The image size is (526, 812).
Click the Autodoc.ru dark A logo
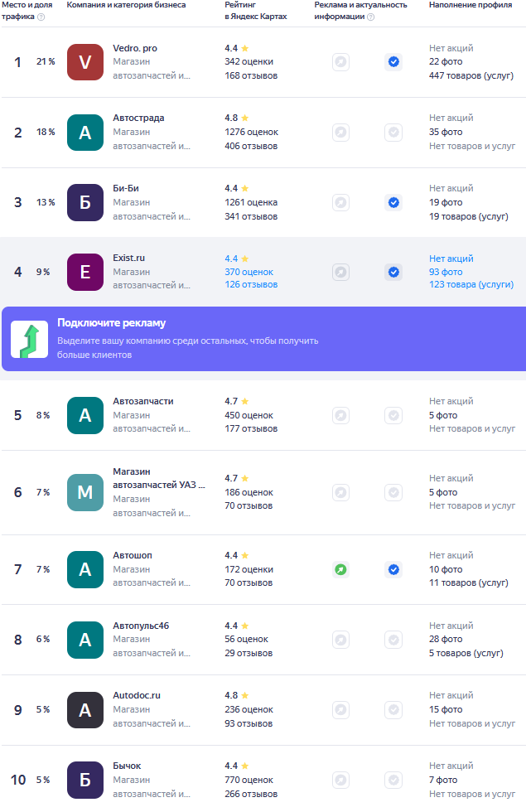coord(85,710)
